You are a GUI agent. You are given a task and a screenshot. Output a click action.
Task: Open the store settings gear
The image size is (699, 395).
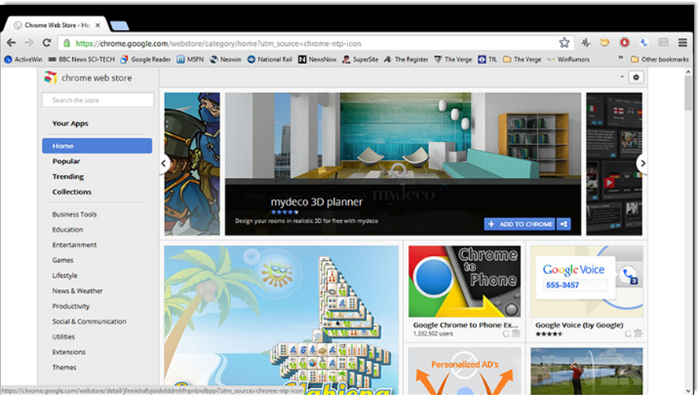pyautogui.click(x=636, y=77)
